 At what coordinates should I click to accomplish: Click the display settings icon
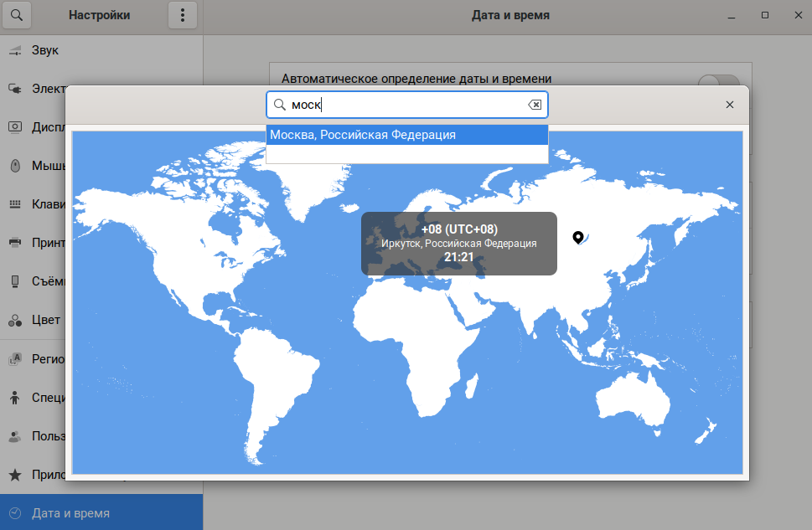(x=14, y=127)
